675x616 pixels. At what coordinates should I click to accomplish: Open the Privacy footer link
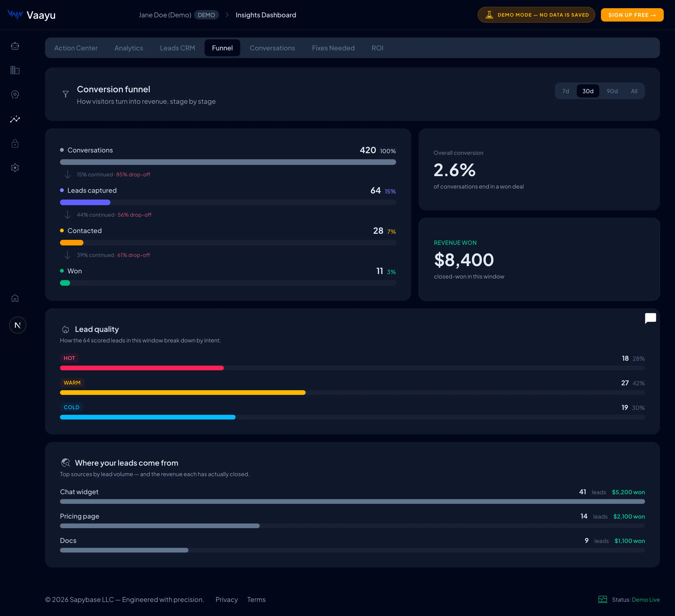(226, 600)
